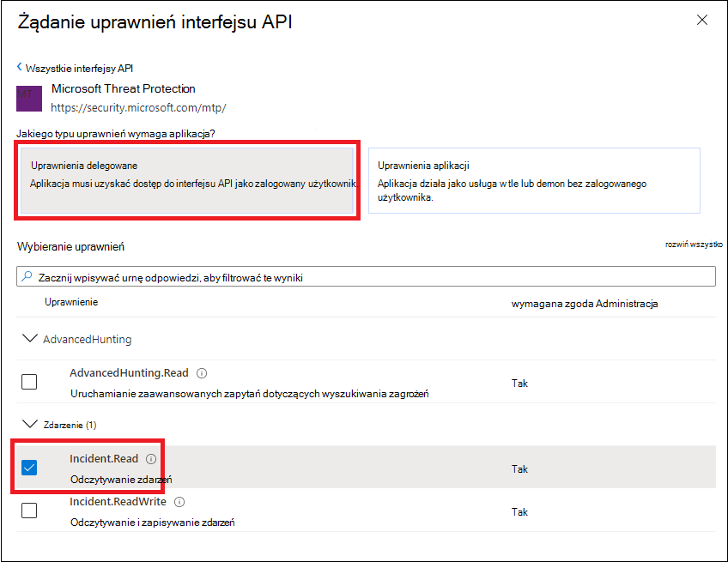Viewport: 728px width, 562px height.
Task: Focus the permissions filter search field
Action: 369,277
